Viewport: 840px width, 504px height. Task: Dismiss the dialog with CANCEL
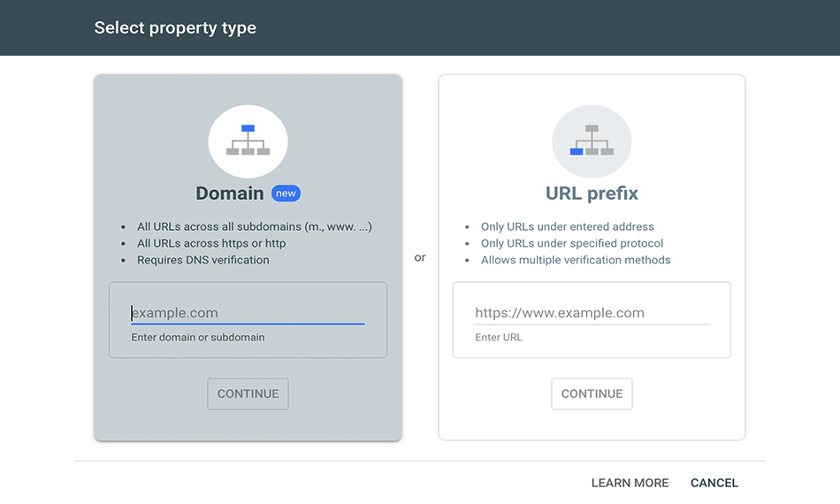(714, 483)
